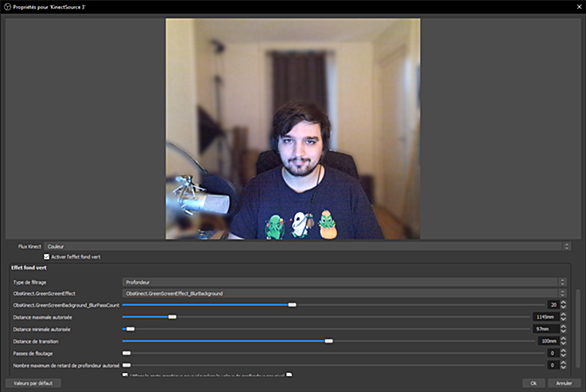The width and height of the screenshot is (586, 392).
Task: Click the Effet fond vert group heading
Action: pos(29,268)
